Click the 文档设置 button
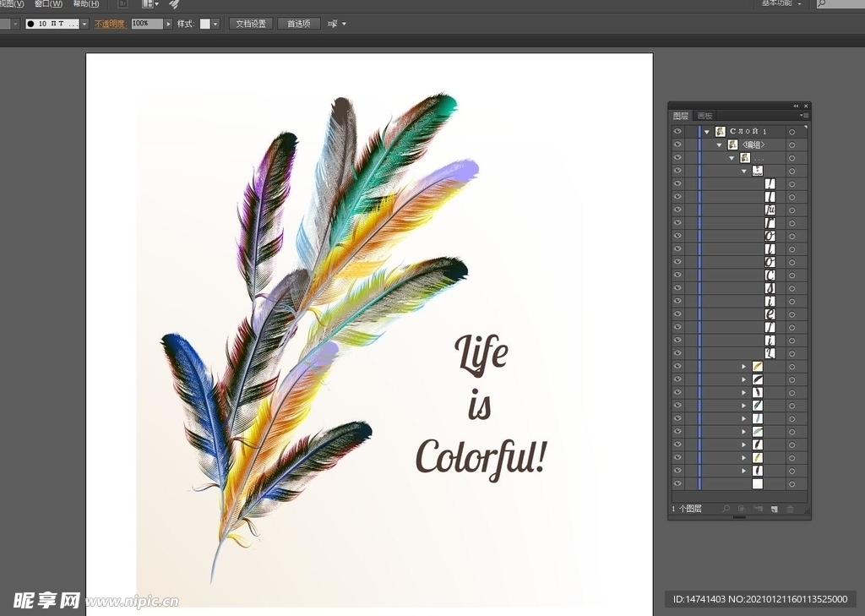The height and width of the screenshot is (616, 865). [250, 24]
